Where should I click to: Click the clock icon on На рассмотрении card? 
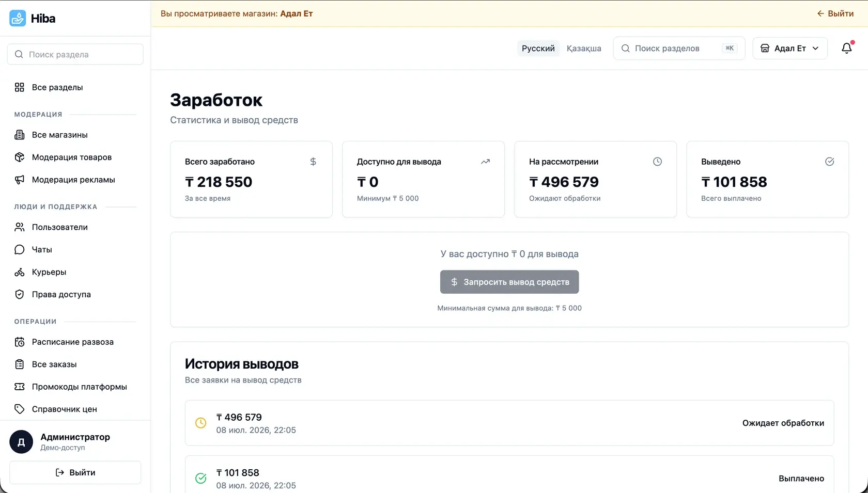(x=657, y=162)
